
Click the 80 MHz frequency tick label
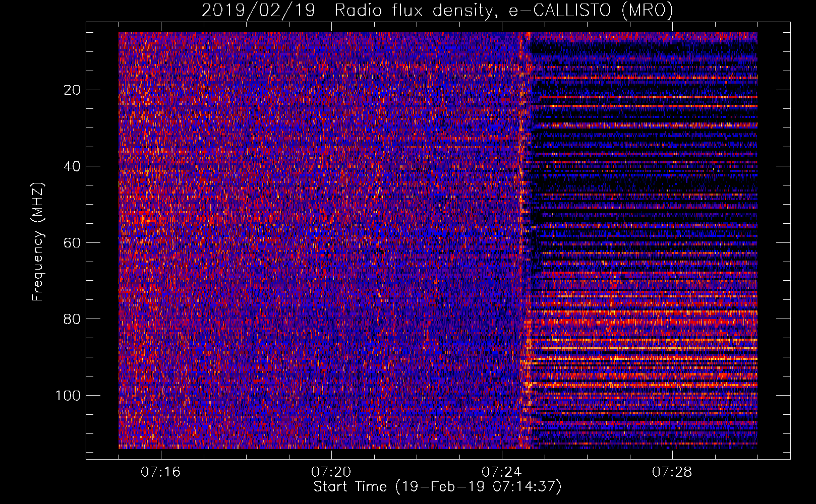click(72, 319)
